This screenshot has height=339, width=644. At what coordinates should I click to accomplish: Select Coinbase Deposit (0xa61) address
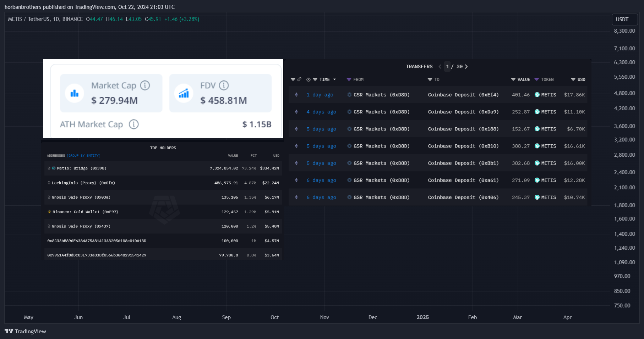[463, 180]
